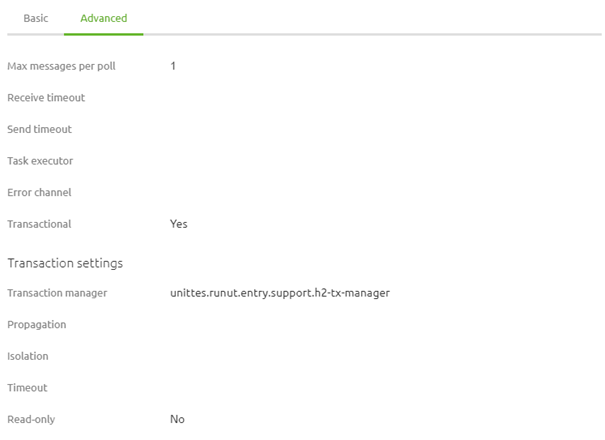
Task: Click the Send timeout label
Action: pos(40,129)
